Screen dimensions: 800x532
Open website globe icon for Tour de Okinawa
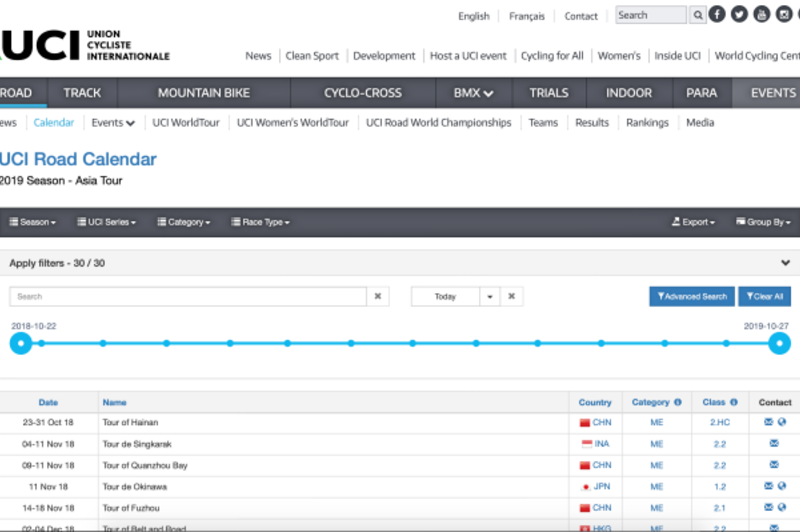click(782, 487)
